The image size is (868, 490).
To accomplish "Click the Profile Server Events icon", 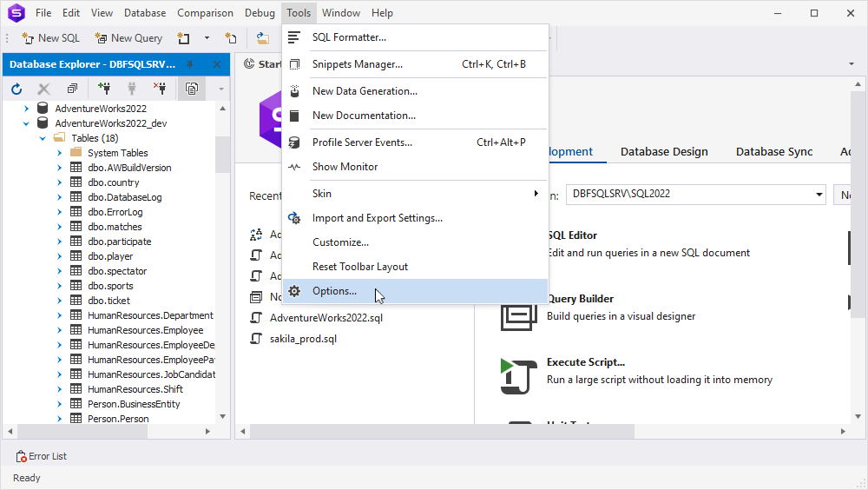I will coord(294,142).
